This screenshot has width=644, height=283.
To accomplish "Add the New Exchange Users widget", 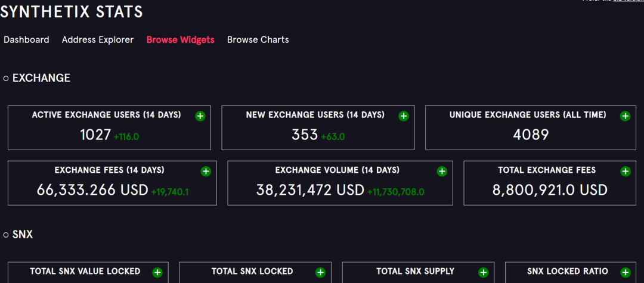I will coord(404,116).
